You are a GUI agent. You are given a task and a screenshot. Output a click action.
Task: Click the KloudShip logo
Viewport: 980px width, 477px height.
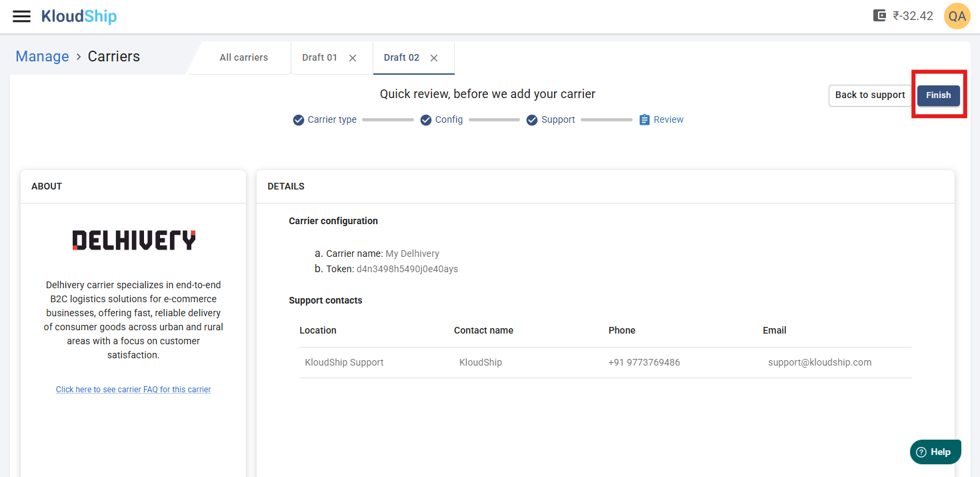click(x=79, y=16)
